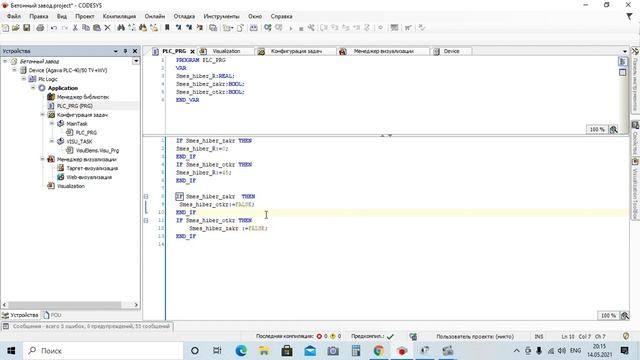Fold the IF block on code line 11

pos(146,220)
